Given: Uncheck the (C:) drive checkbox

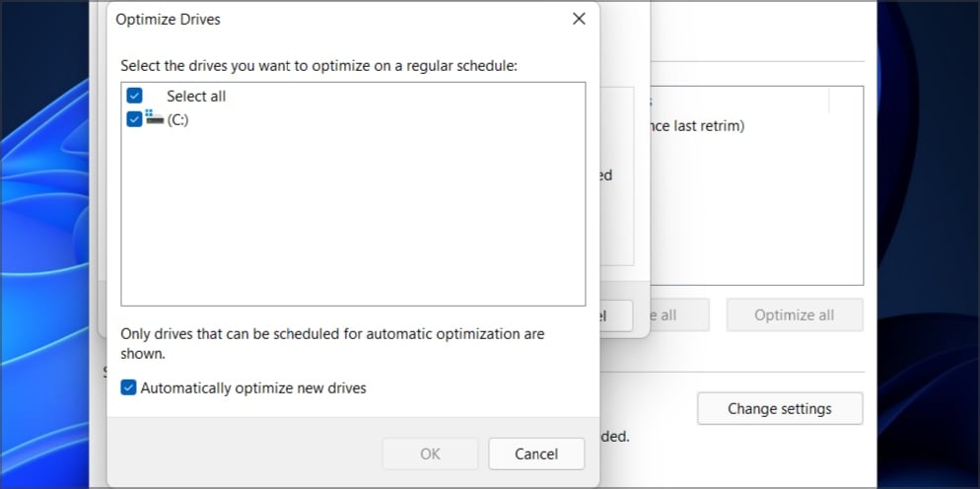Looking at the screenshot, I should pyautogui.click(x=135, y=120).
